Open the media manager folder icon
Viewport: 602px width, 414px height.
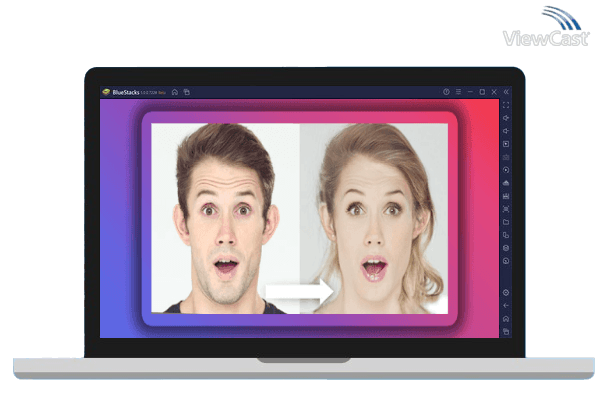coord(506,222)
